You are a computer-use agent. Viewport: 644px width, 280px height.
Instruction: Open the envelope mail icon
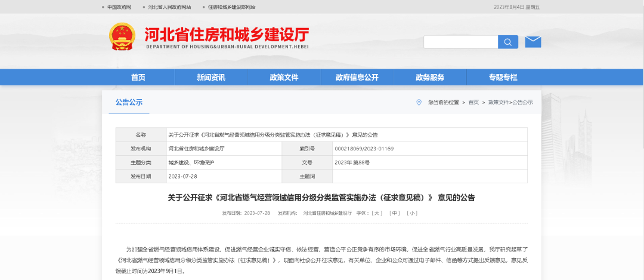click(532, 42)
